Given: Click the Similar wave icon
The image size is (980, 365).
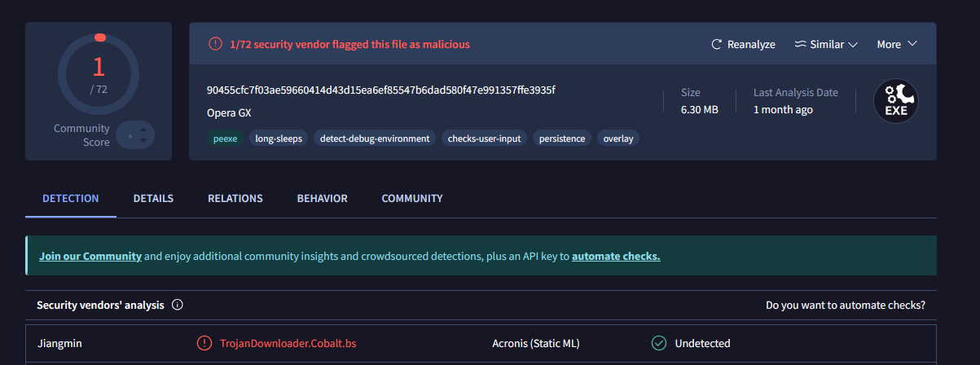Looking at the screenshot, I should coord(800,45).
